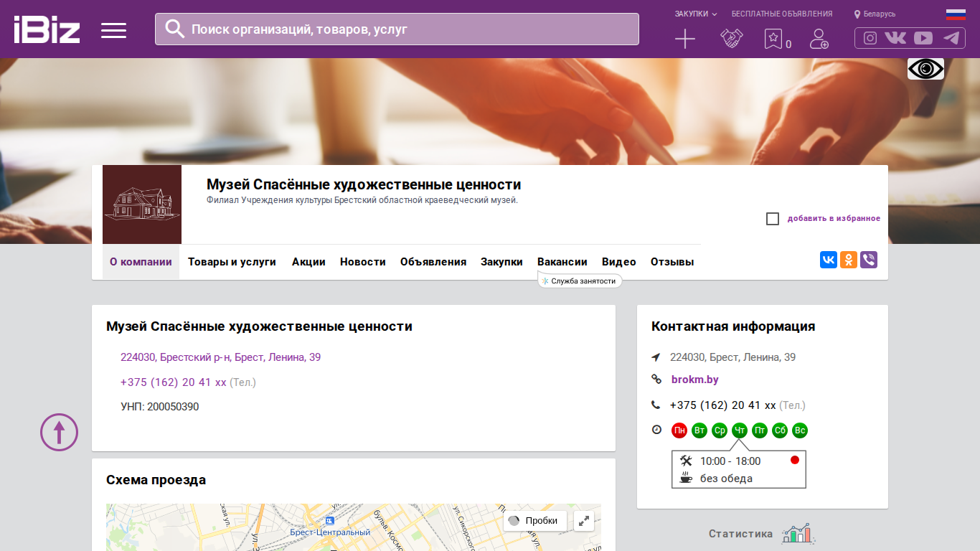This screenshot has height=551, width=980.
Task: Click phone number in company card
Action: point(174,382)
